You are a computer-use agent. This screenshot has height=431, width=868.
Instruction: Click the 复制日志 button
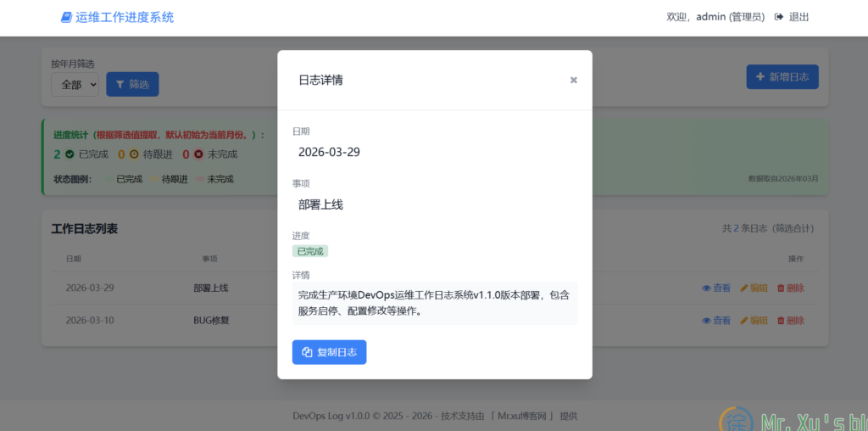tap(330, 352)
